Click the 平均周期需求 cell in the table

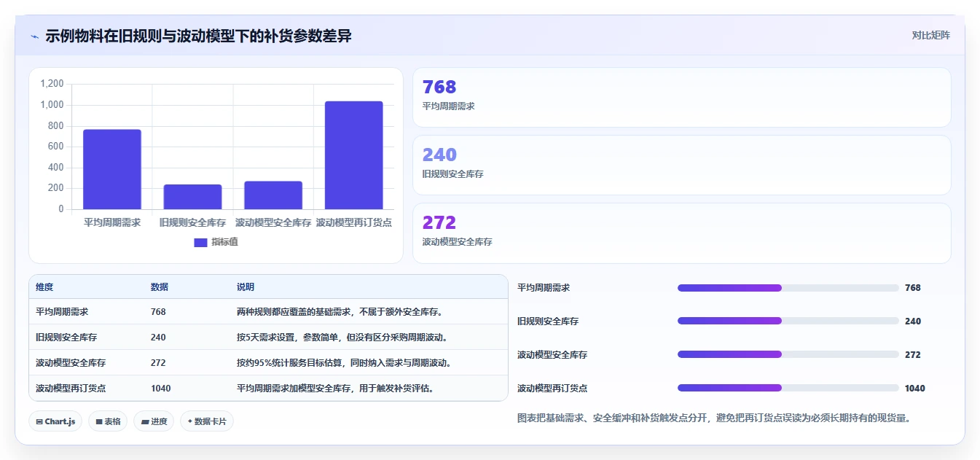pyautogui.click(x=62, y=311)
